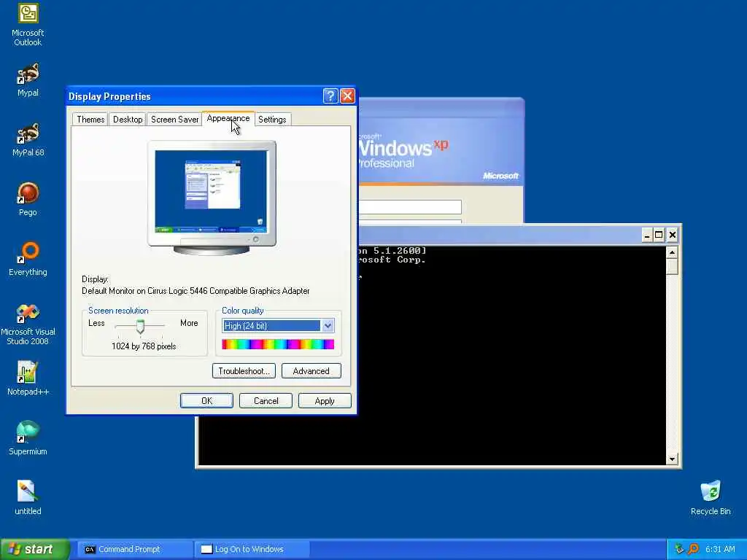Close the Command Prompt window
The height and width of the screenshot is (560, 747).
(x=672, y=235)
